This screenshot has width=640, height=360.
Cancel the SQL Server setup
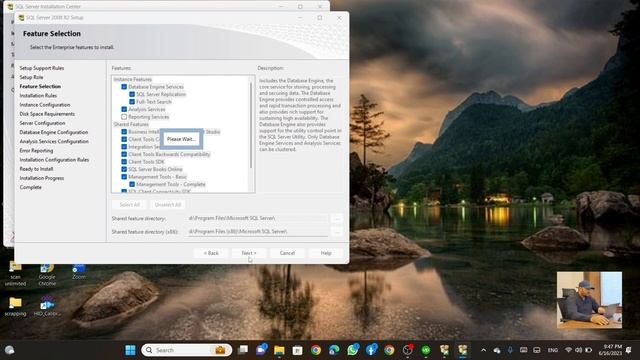[x=287, y=253]
